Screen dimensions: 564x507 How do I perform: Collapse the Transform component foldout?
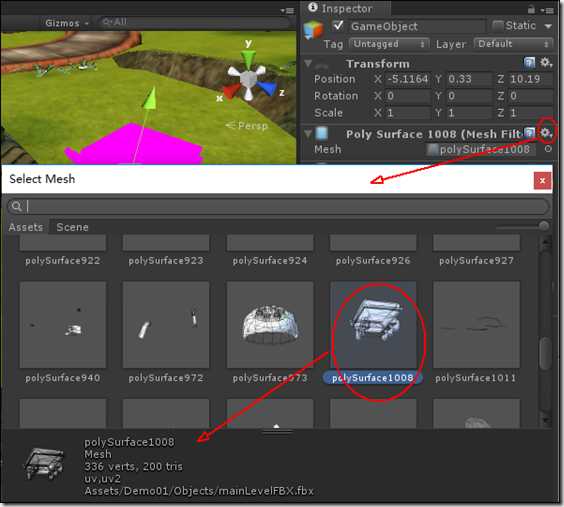[x=308, y=63]
